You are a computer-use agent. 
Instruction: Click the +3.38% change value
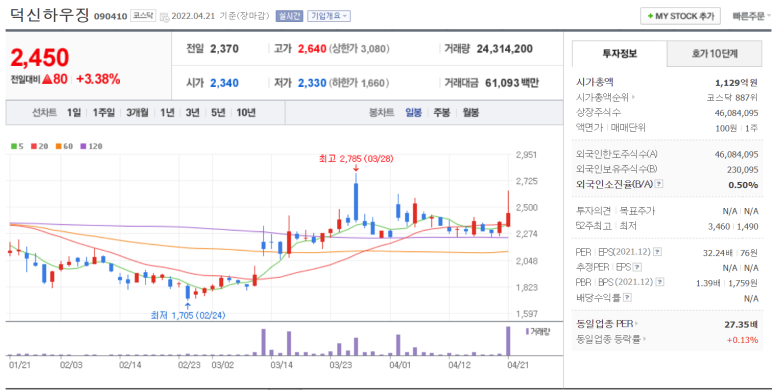click(x=98, y=79)
